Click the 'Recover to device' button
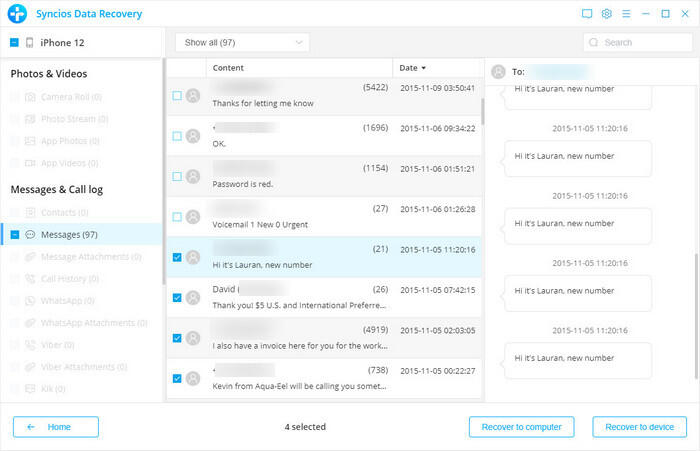The width and height of the screenshot is (700, 451). 639,427
